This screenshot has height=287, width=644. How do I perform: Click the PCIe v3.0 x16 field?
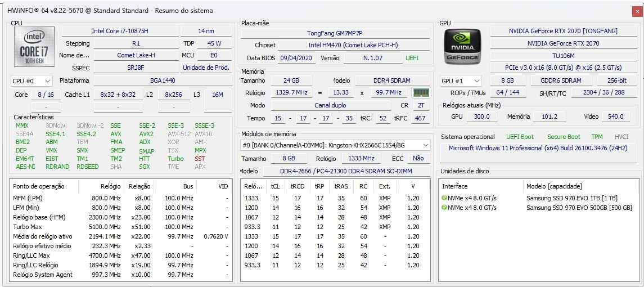point(562,68)
